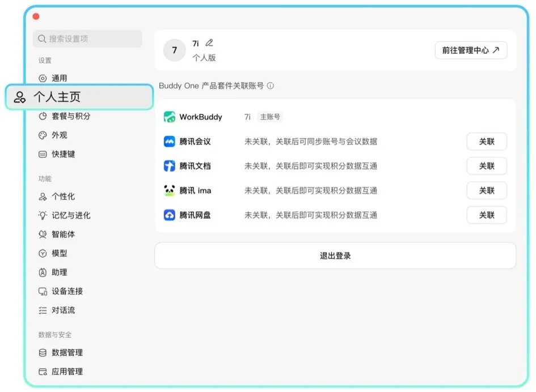
Task: Click the list icon beside 对话流
Action: (x=43, y=310)
